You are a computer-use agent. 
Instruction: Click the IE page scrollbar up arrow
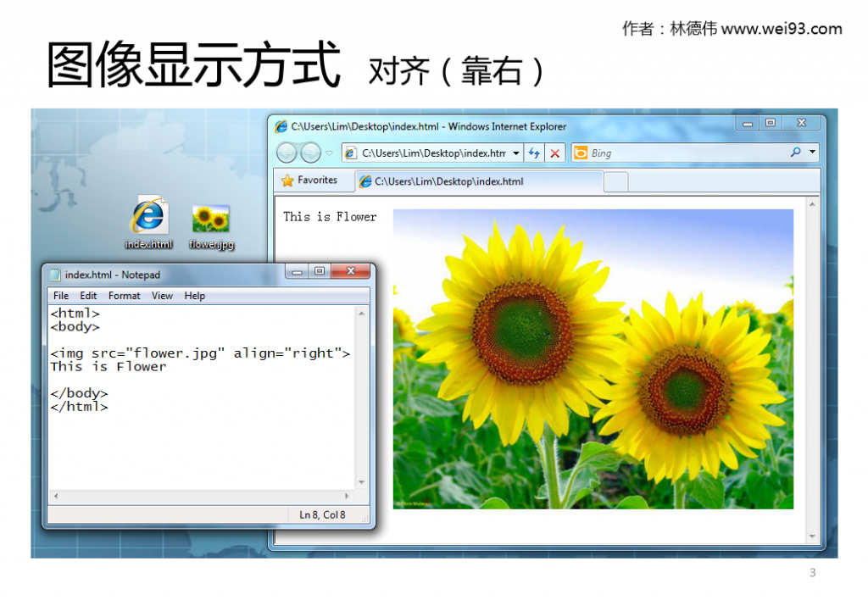[812, 204]
